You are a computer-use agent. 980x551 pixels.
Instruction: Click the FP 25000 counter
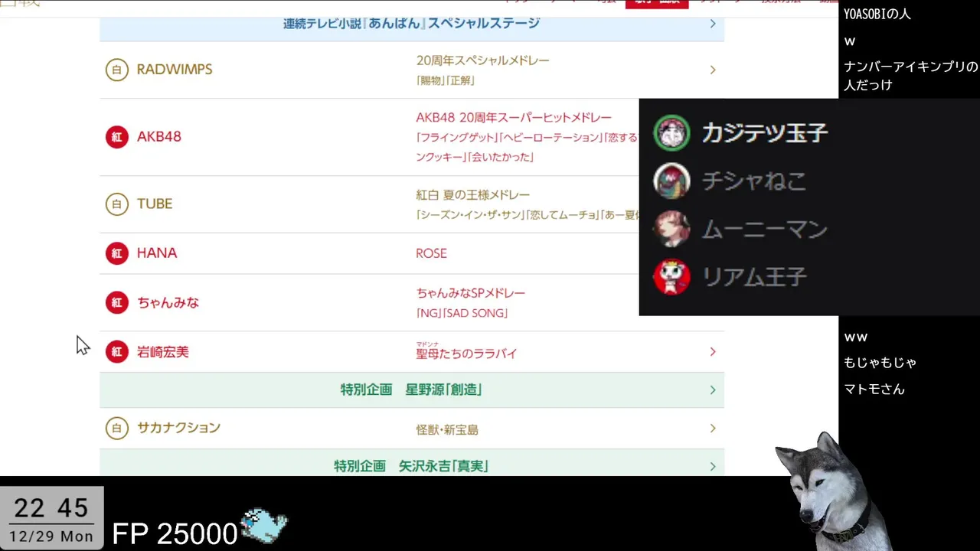pyautogui.click(x=175, y=533)
